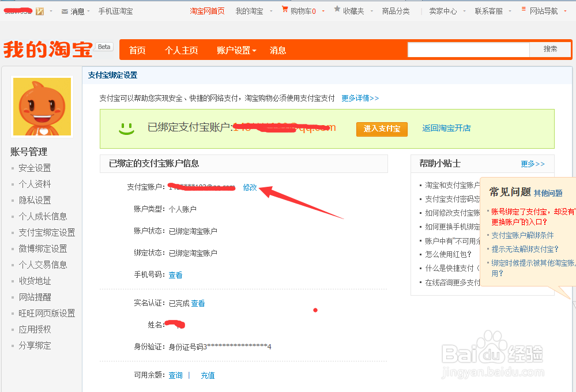Click 查询 for 可用余额
576x392 pixels.
coord(175,375)
